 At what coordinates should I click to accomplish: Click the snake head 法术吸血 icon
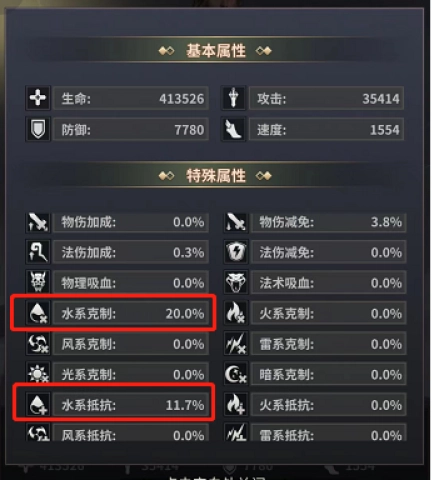pos(236,283)
